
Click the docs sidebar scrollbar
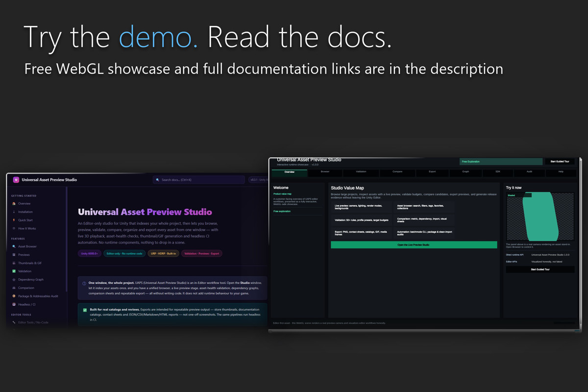(67, 240)
